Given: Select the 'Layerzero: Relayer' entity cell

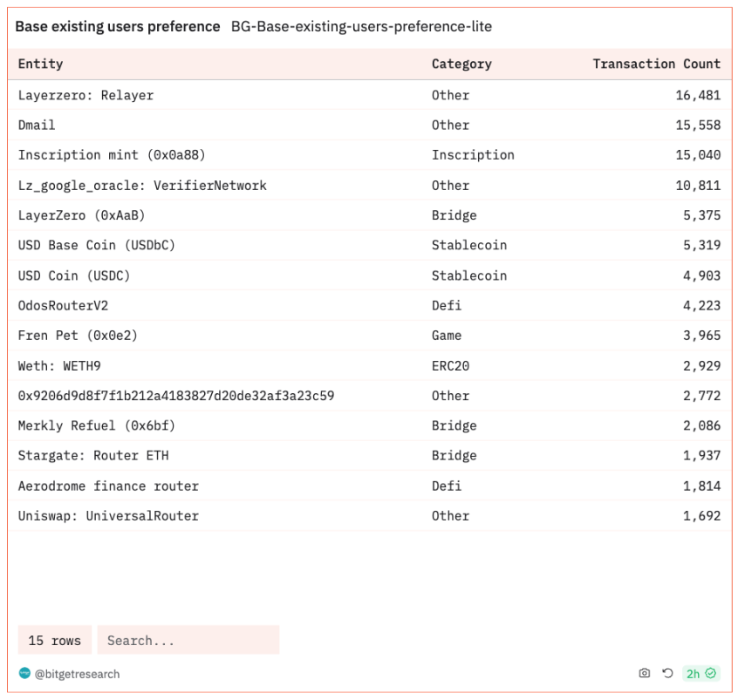Looking at the screenshot, I should coord(85,95).
